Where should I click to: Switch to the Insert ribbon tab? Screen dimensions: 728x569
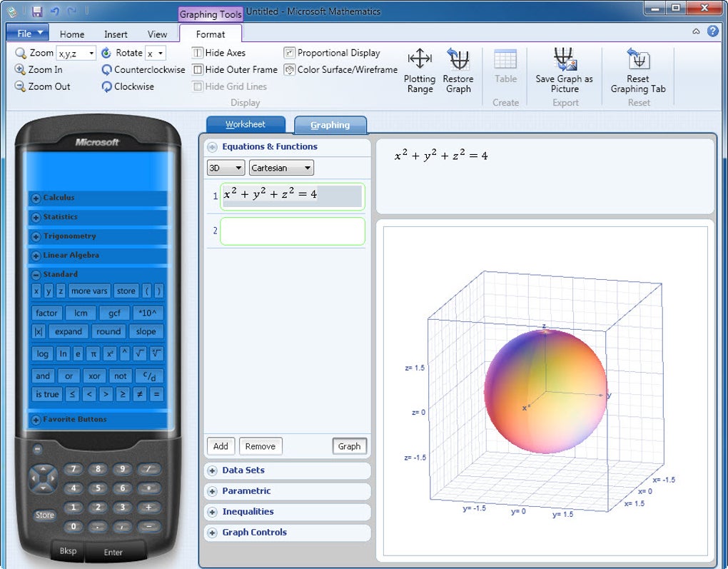(x=116, y=34)
